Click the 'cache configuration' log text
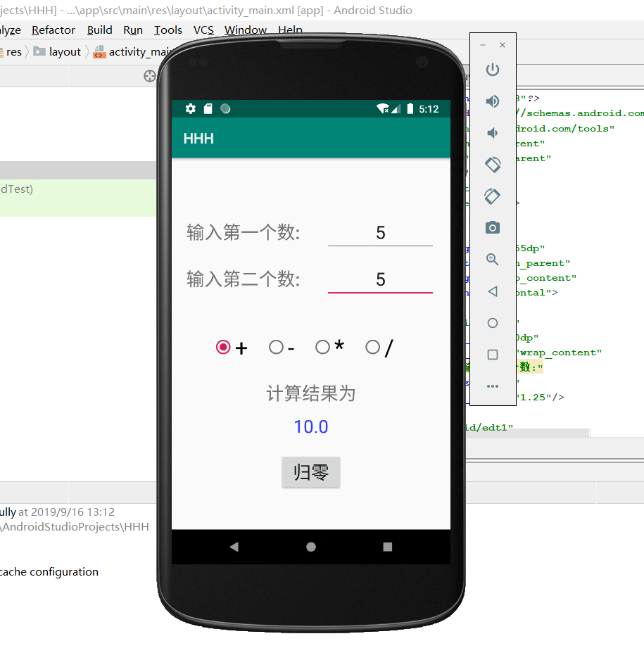 click(x=49, y=572)
